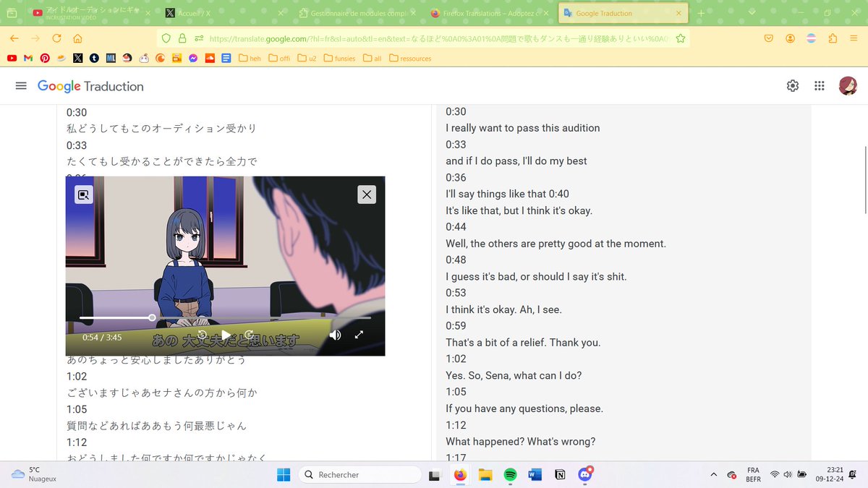The height and width of the screenshot is (488, 868).
Task: Open the Google Docs bookmark icon
Action: pos(226,58)
